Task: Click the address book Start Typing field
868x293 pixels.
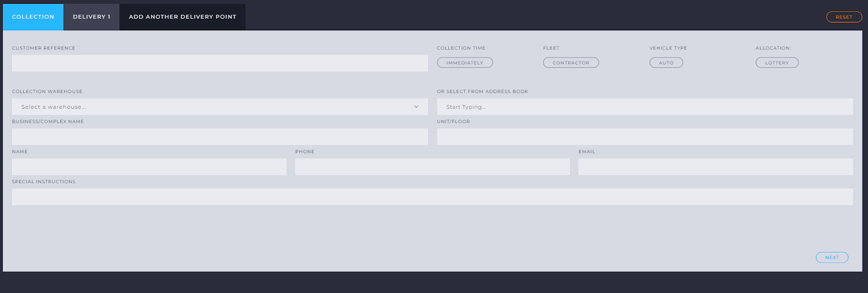Action: 645,107
